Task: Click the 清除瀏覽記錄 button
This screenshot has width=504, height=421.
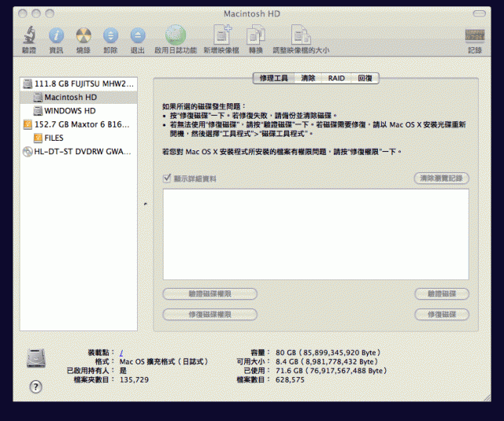Action: [x=441, y=178]
